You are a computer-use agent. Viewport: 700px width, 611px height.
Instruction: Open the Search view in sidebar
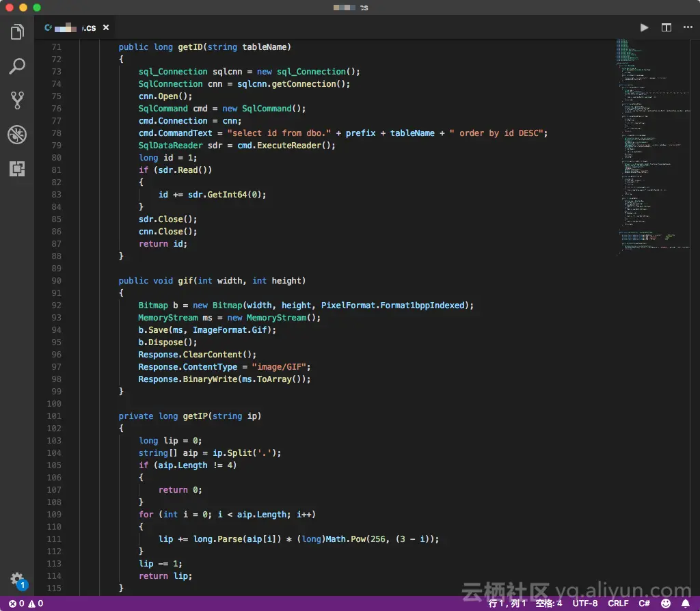click(x=17, y=66)
